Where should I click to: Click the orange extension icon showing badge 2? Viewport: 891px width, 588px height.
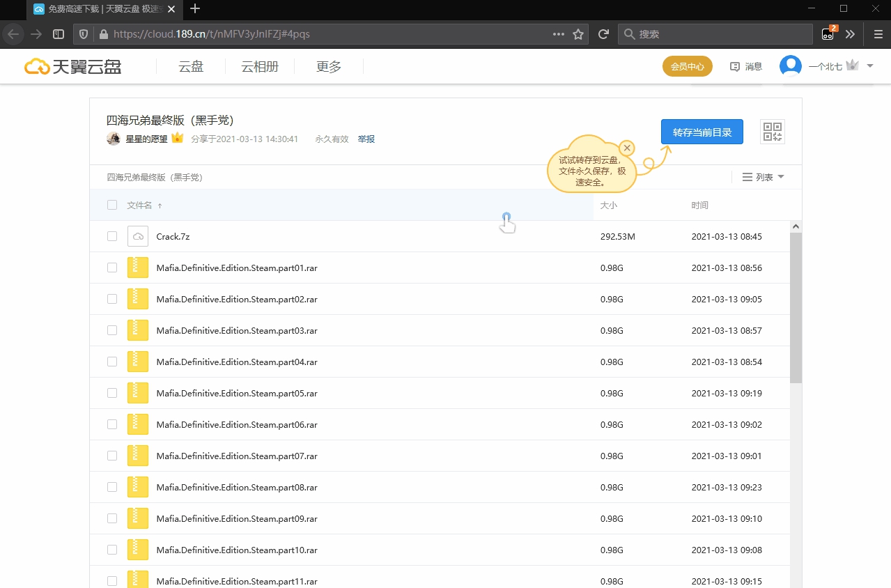pos(828,33)
